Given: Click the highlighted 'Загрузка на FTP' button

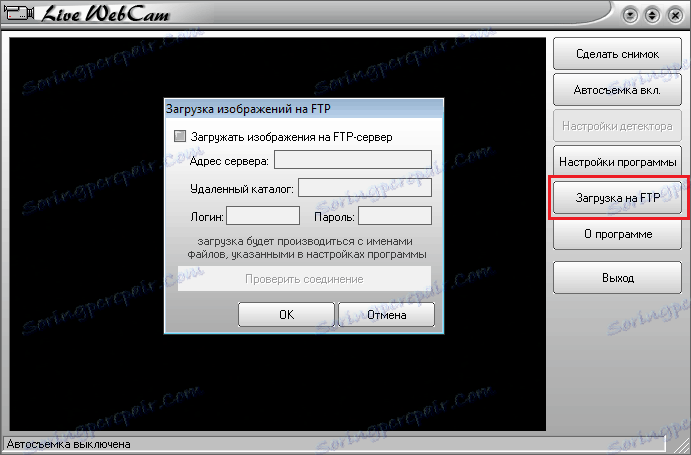Looking at the screenshot, I should [617, 198].
